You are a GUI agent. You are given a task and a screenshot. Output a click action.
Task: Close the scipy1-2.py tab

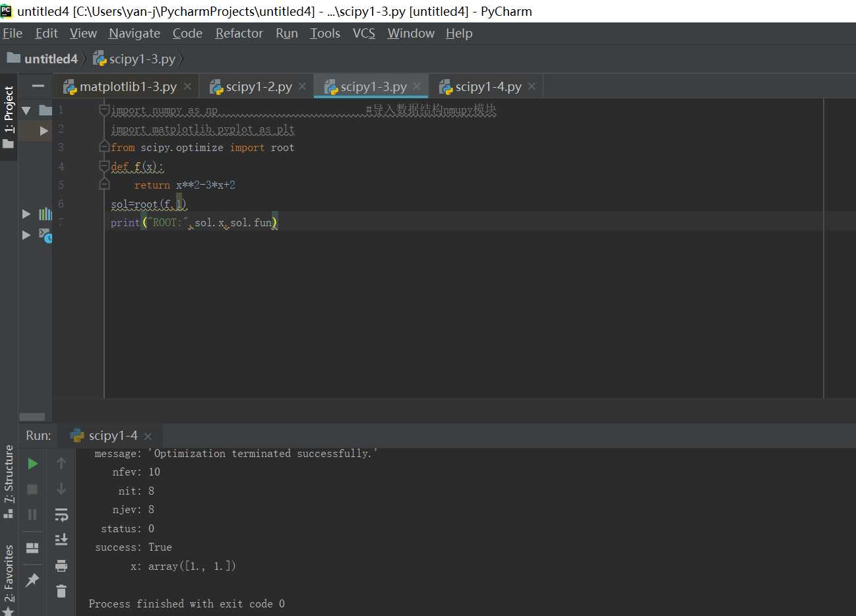pyautogui.click(x=302, y=86)
